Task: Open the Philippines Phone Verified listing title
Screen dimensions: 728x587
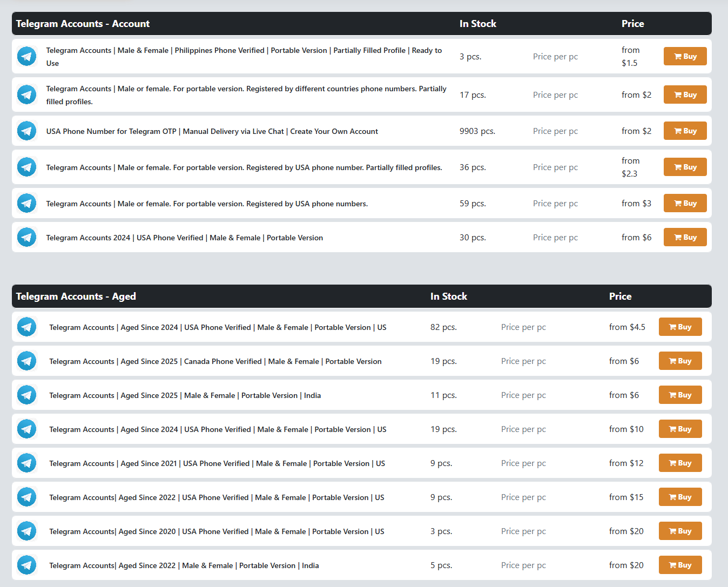Action: [244, 57]
